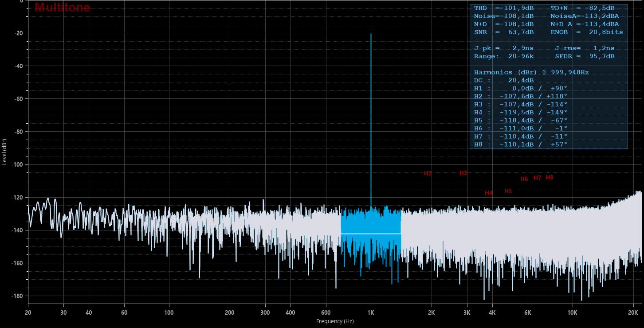
Task: Click the Range: 20-96k text
Action: pos(504,56)
